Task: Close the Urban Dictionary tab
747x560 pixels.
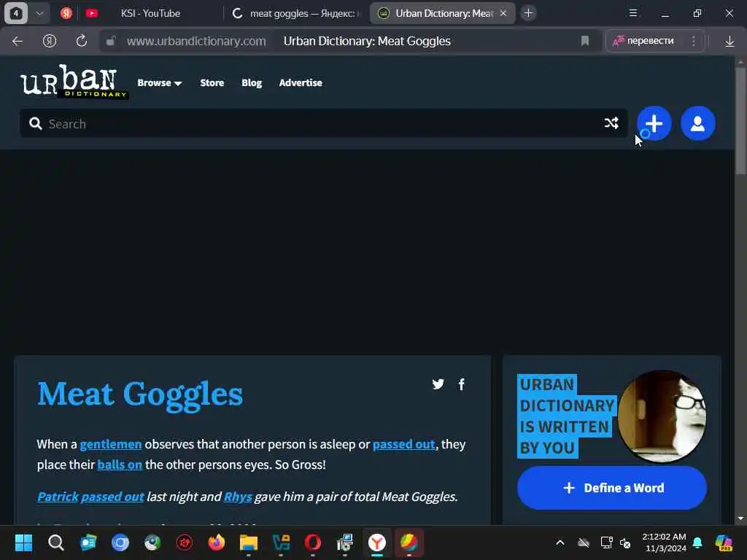Action: click(x=503, y=13)
